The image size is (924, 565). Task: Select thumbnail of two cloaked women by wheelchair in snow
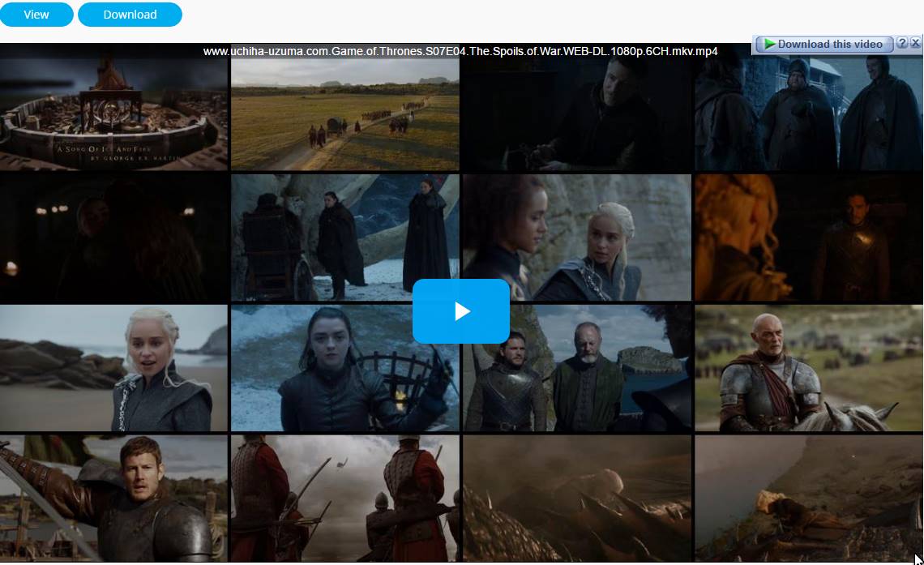pos(344,238)
